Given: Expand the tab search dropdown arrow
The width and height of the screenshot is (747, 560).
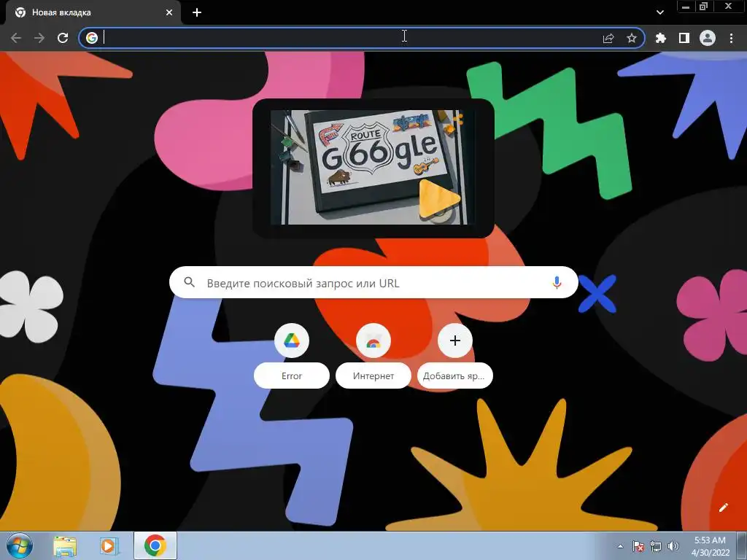Looking at the screenshot, I should tap(659, 12).
